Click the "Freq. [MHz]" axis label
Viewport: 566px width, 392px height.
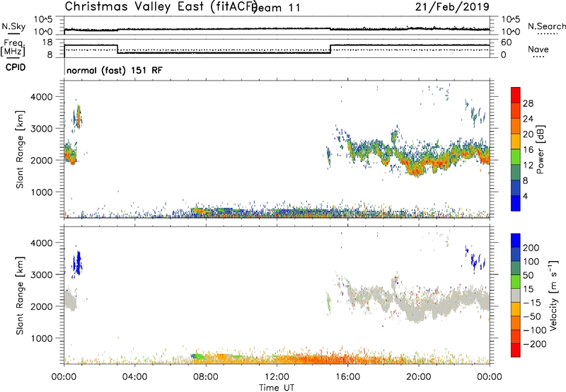click(13, 47)
